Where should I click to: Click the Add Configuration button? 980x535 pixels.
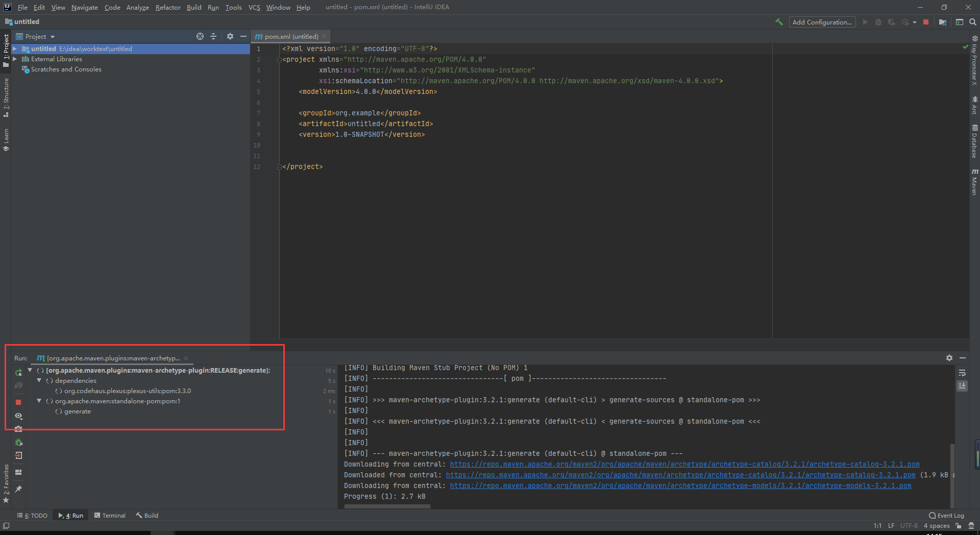(x=822, y=22)
